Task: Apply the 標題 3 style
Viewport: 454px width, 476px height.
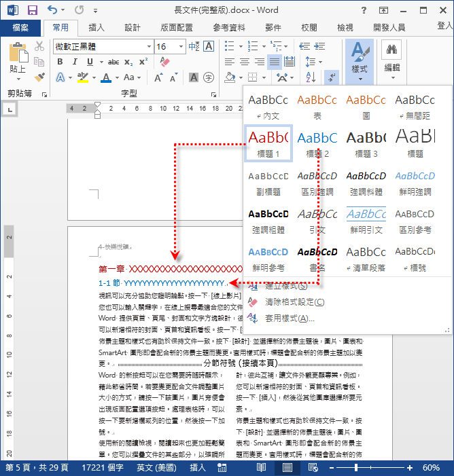Action: click(x=366, y=143)
